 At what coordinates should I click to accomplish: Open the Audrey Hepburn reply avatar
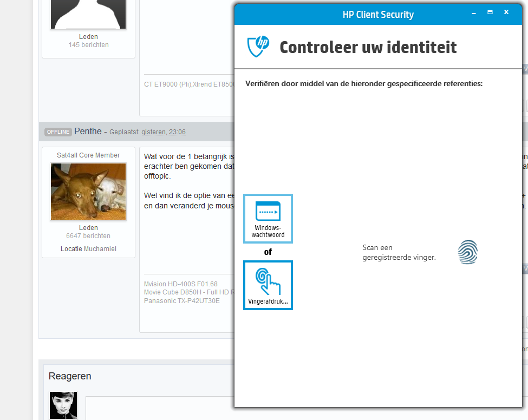pos(63,405)
